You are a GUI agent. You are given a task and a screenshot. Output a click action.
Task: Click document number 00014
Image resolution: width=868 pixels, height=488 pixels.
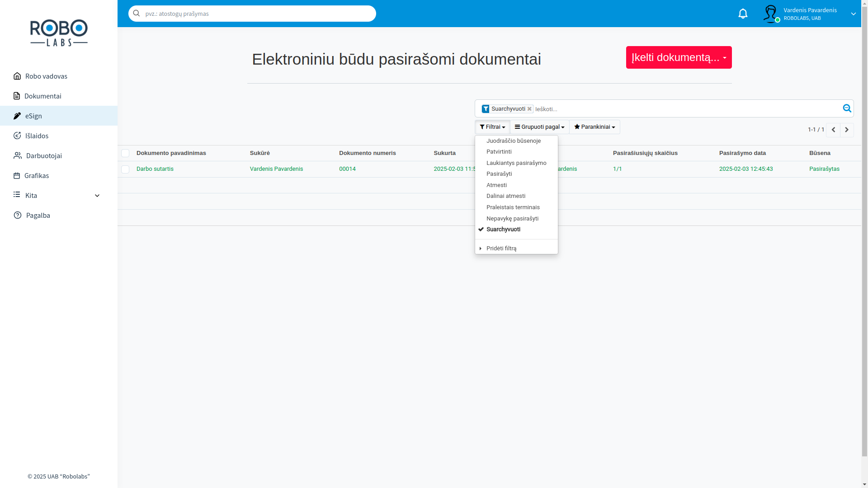click(347, 169)
